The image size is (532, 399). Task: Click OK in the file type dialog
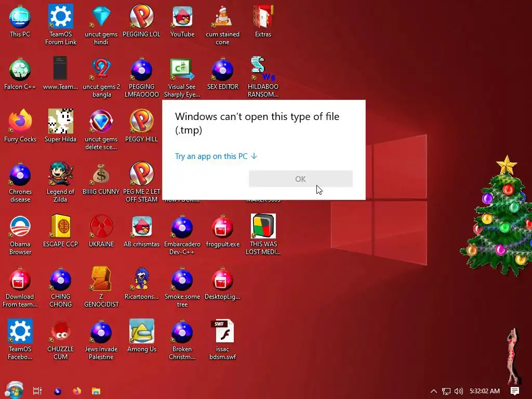pos(301,179)
